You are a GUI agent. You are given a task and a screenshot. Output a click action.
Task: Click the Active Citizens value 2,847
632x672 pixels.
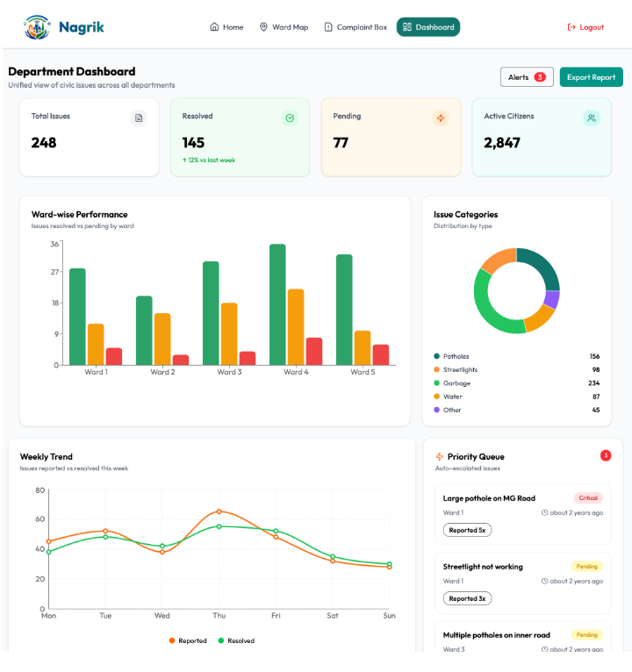pyautogui.click(x=502, y=143)
